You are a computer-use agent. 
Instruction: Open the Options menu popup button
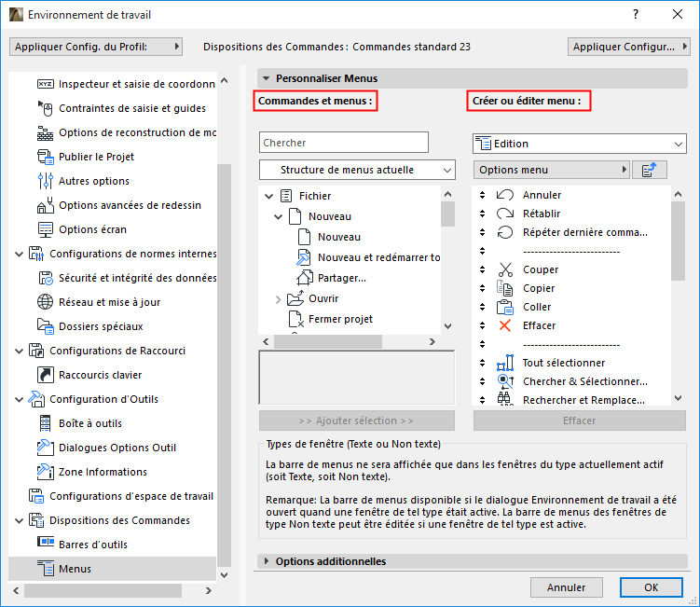(552, 170)
